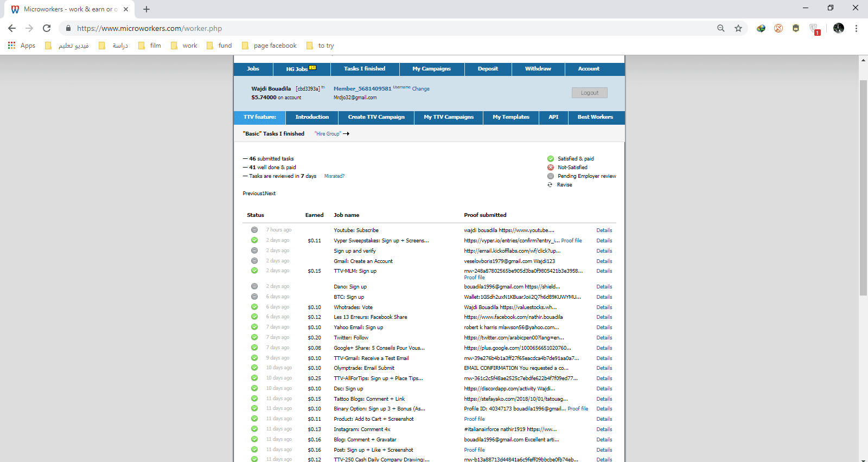The height and width of the screenshot is (462, 868).
Task: Open Create TTV Campaign tab
Action: point(376,117)
